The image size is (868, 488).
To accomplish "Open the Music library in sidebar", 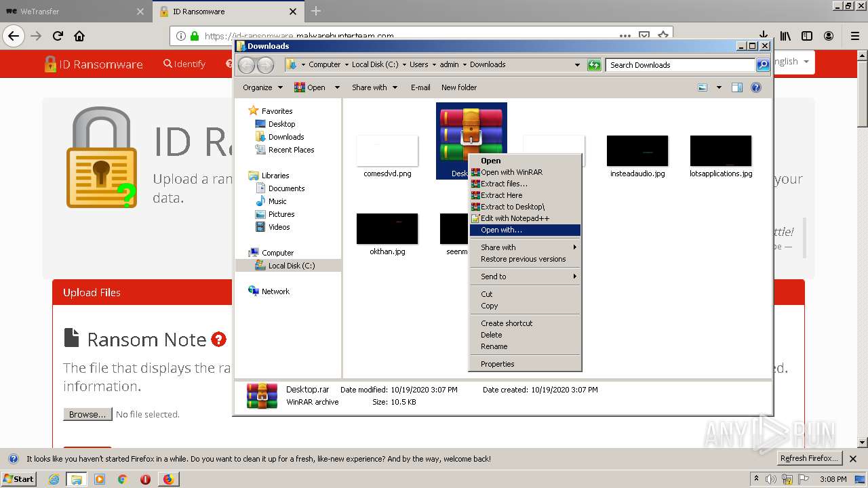I will point(277,201).
